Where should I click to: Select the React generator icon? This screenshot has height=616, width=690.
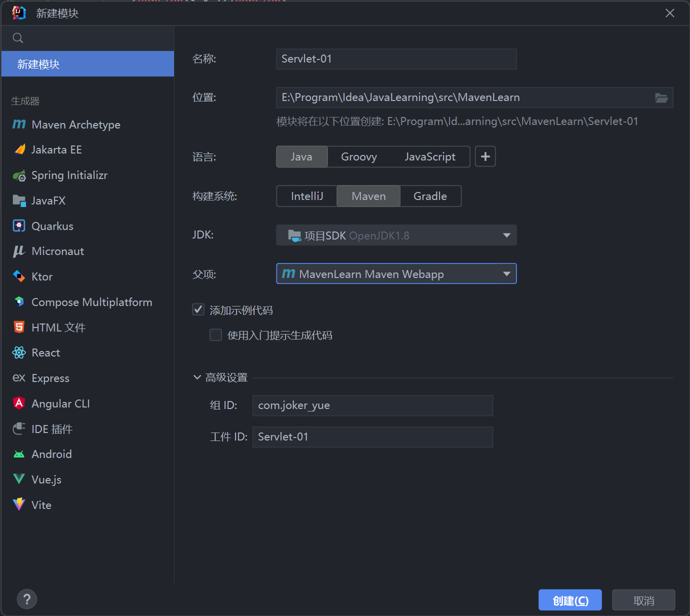point(19,353)
